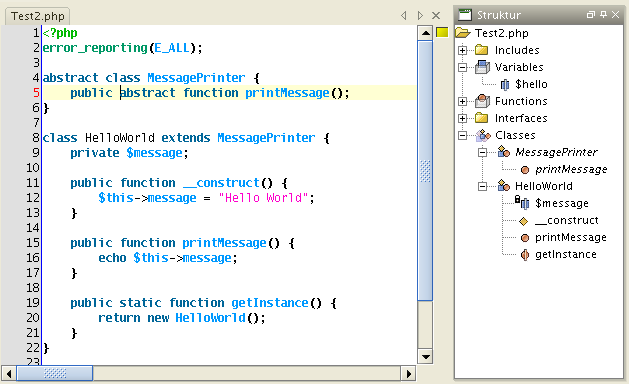Click error_reporting on line 2
This screenshot has width=629, height=384.
point(95,48)
